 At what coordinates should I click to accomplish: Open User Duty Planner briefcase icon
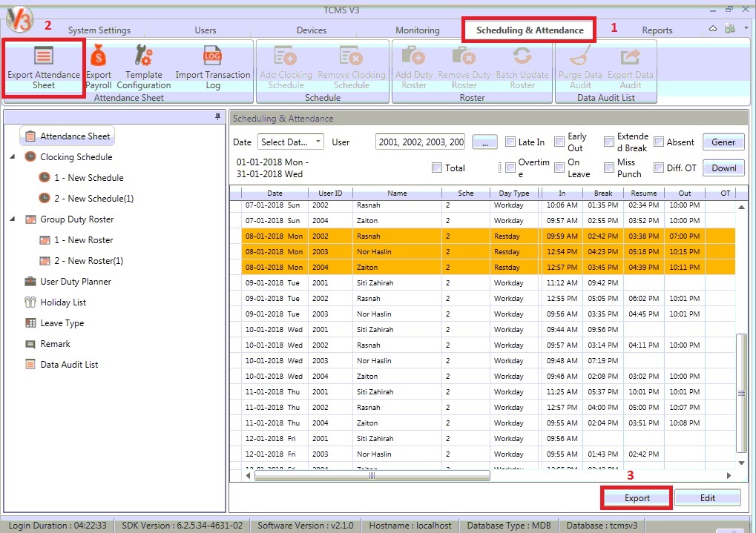[x=30, y=282]
